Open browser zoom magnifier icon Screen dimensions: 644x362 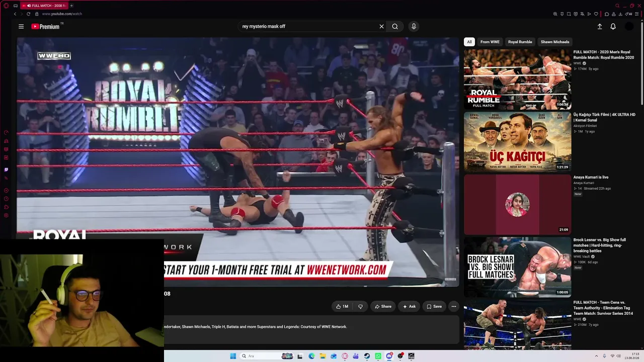coord(555,14)
